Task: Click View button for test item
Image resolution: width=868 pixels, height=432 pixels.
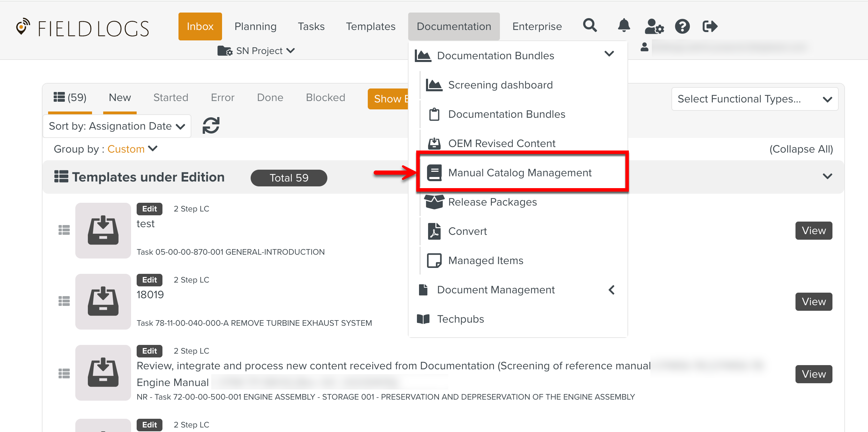Action: tap(813, 231)
